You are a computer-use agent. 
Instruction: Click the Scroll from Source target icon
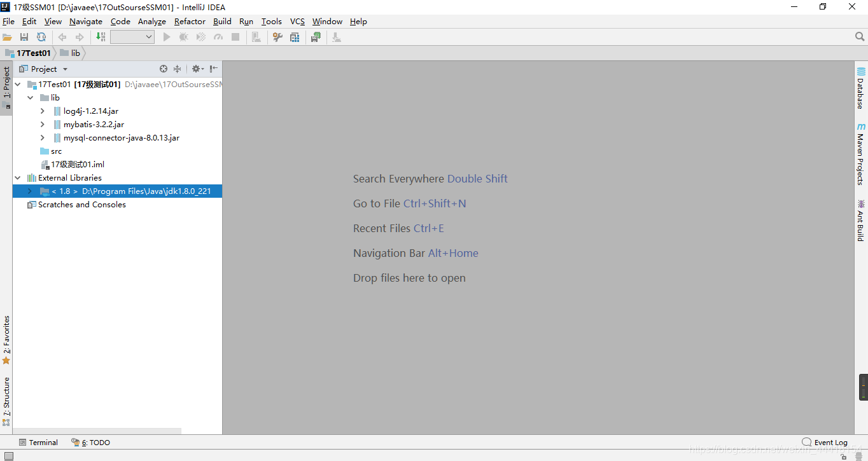[x=164, y=69]
